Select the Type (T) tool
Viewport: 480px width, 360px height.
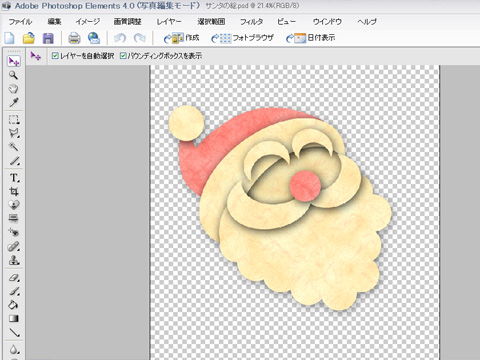tap(14, 178)
